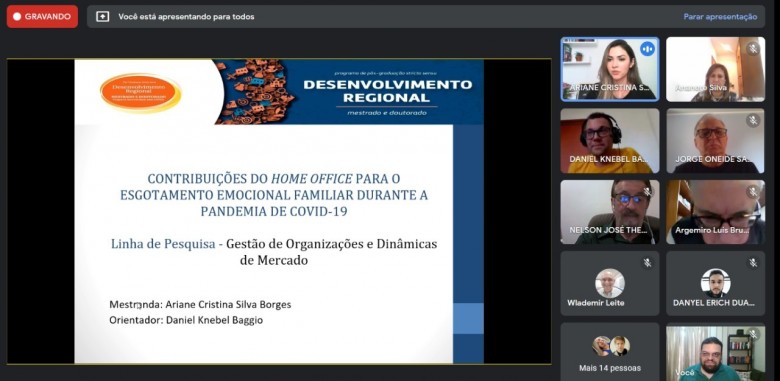Click the Wlademir Leite name label

[x=596, y=302]
